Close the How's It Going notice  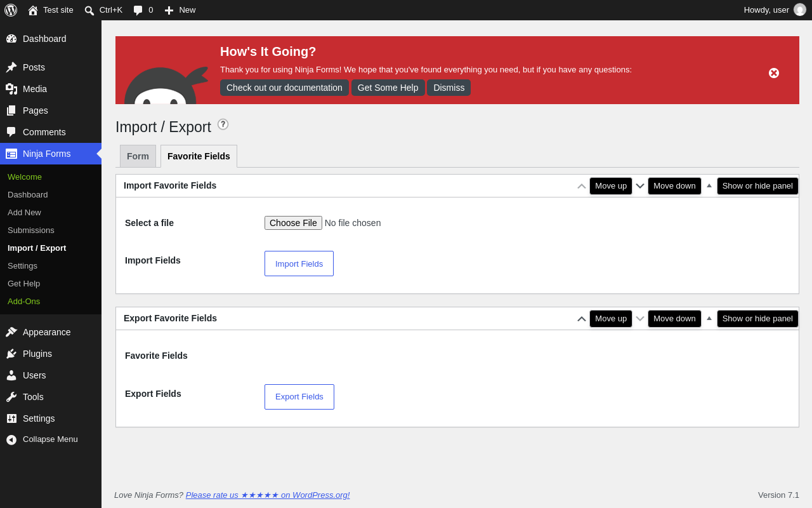[774, 73]
